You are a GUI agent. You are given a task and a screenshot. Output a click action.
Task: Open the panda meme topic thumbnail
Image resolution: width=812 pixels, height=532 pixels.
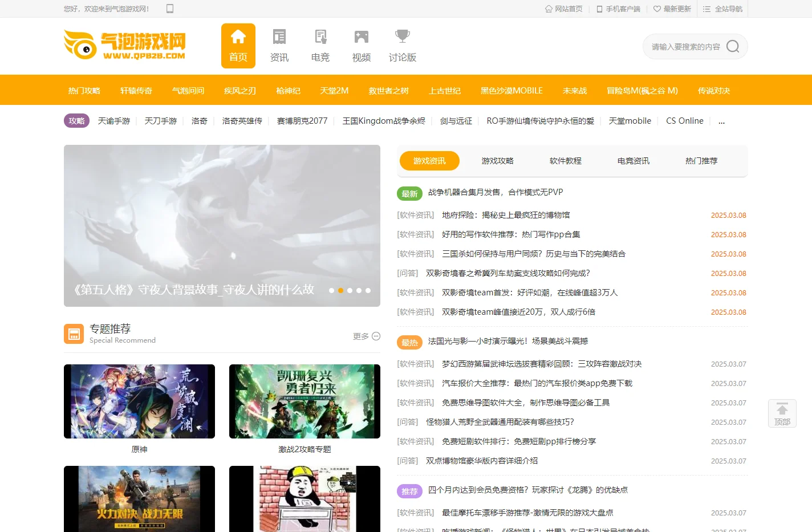(304, 499)
